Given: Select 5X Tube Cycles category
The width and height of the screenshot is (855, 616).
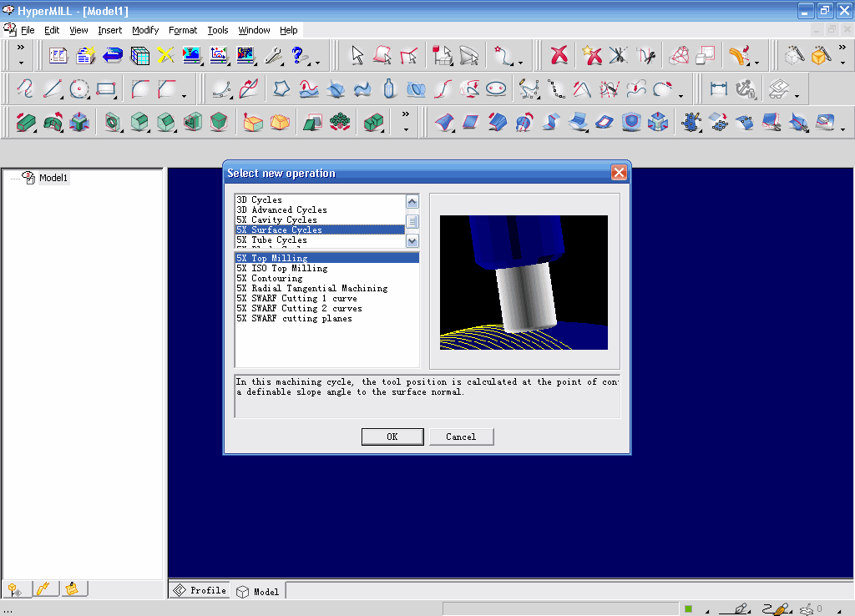Looking at the screenshot, I should (x=320, y=240).
